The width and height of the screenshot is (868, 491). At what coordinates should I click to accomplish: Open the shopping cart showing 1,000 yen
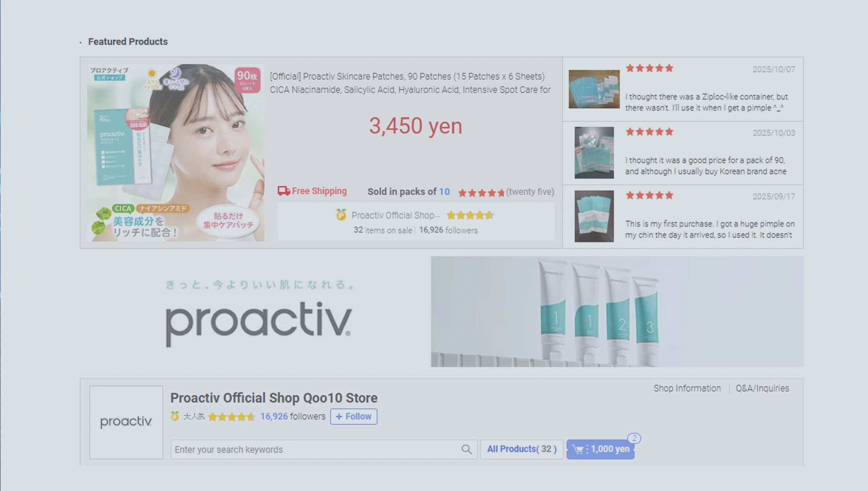[x=600, y=450]
